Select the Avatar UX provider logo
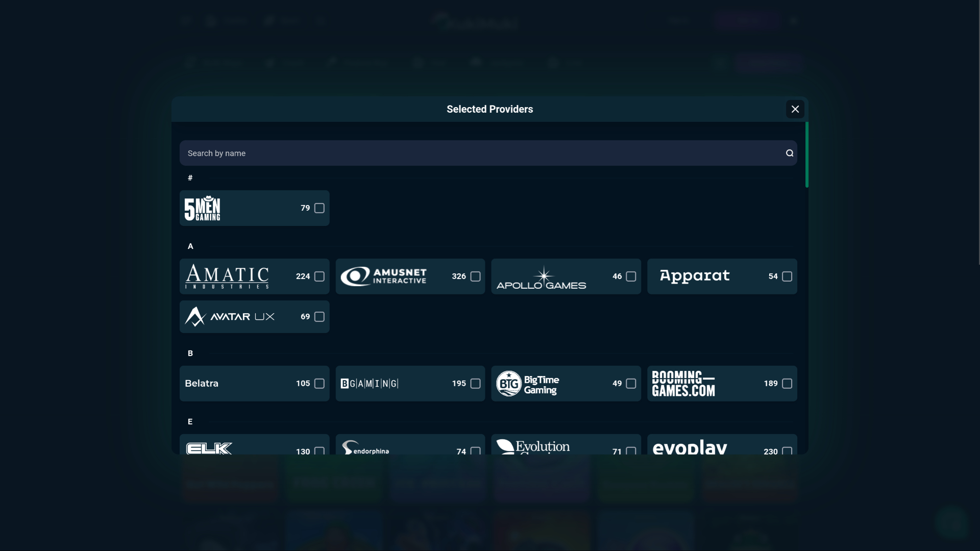980x551 pixels. pos(230,316)
